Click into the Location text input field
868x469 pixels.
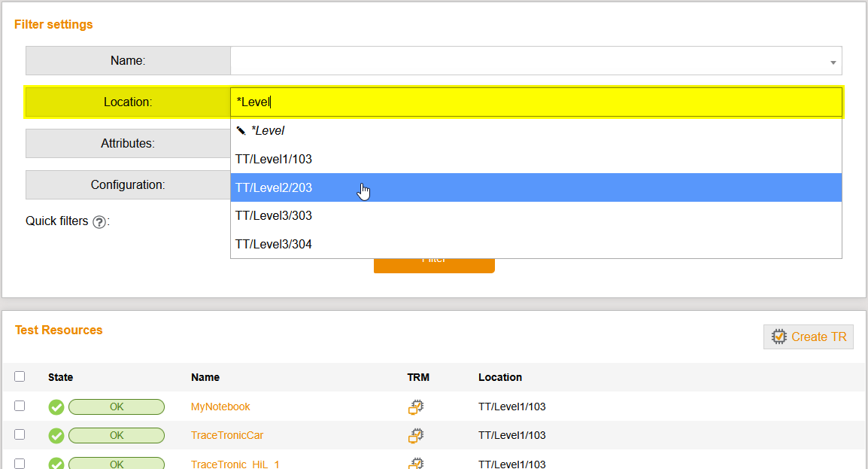pos(536,102)
